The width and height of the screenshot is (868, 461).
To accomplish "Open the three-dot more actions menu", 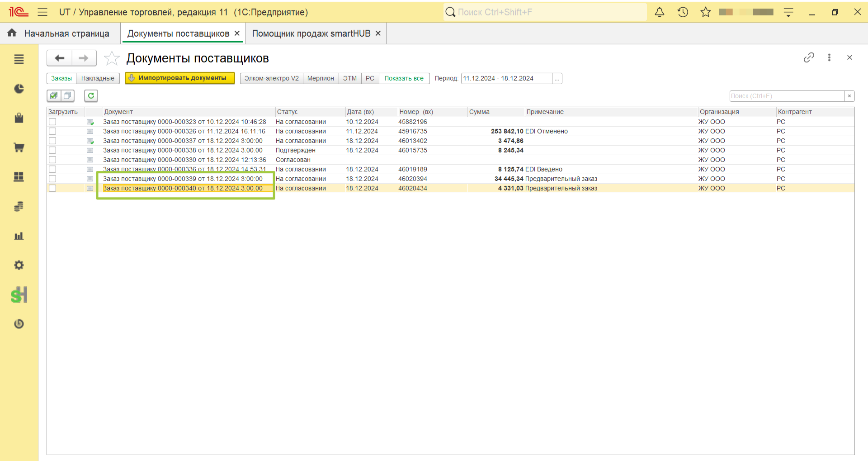I will (x=829, y=57).
